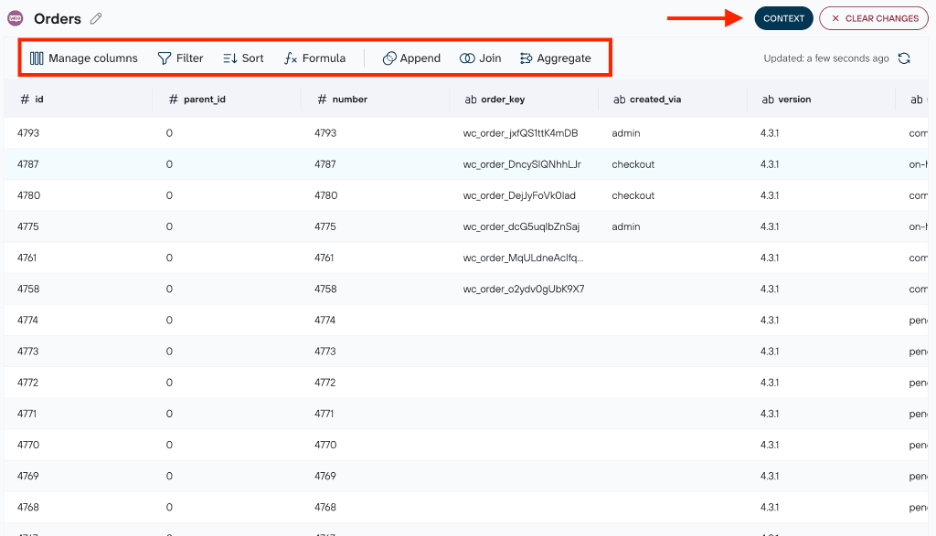The image size is (936, 536).
Task: Click order key wc_order_dcG5uqlbZnSaj
Action: tap(521, 227)
